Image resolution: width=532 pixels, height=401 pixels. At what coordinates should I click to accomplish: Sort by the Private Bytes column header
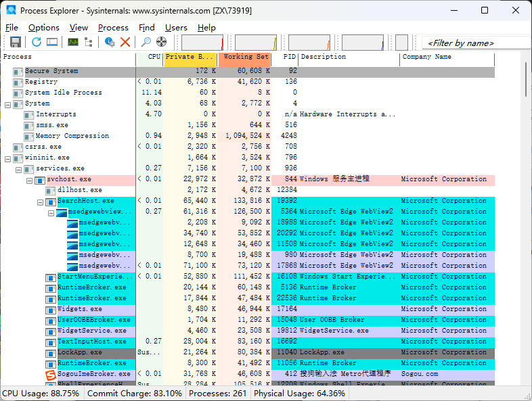coord(190,60)
